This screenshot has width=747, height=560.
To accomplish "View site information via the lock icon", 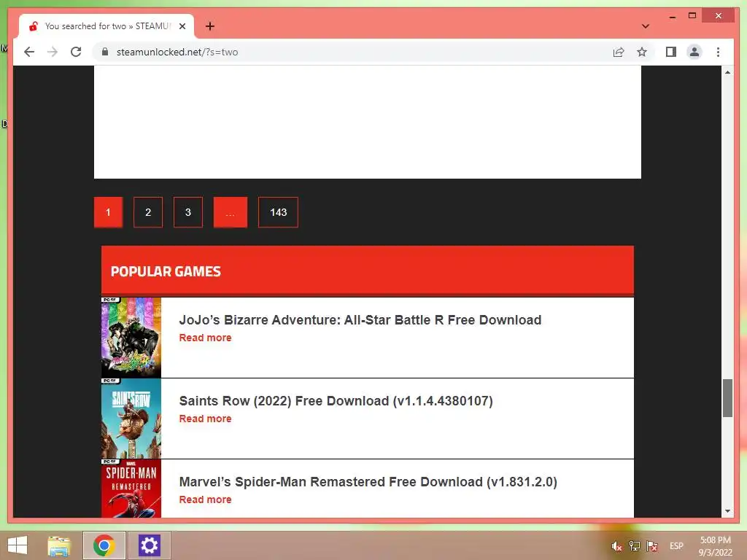I will 105,52.
